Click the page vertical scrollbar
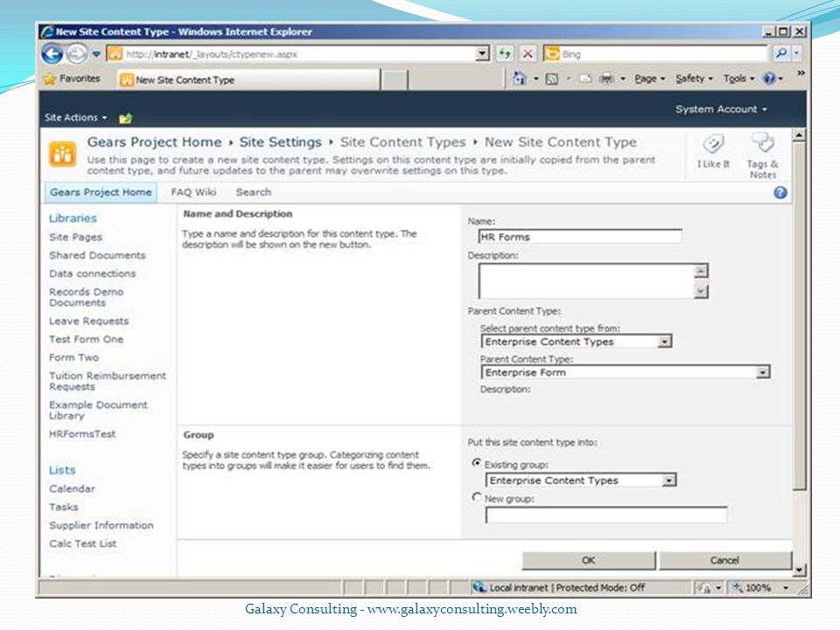This screenshot has width=840, height=630. click(798, 316)
